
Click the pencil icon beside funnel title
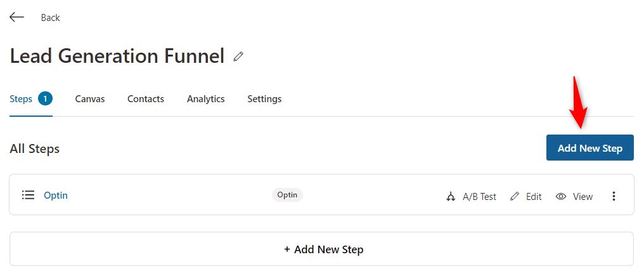(238, 56)
